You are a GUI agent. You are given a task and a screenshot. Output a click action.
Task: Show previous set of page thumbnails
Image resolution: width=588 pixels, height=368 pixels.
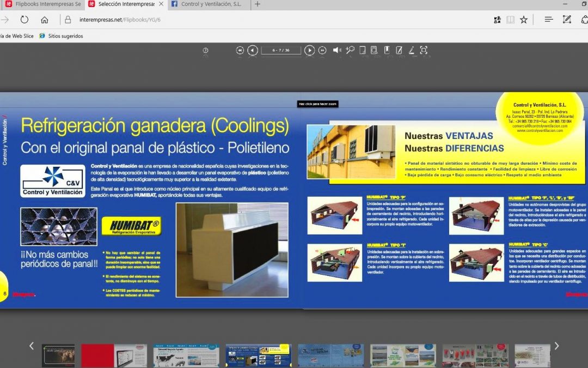pos(32,346)
